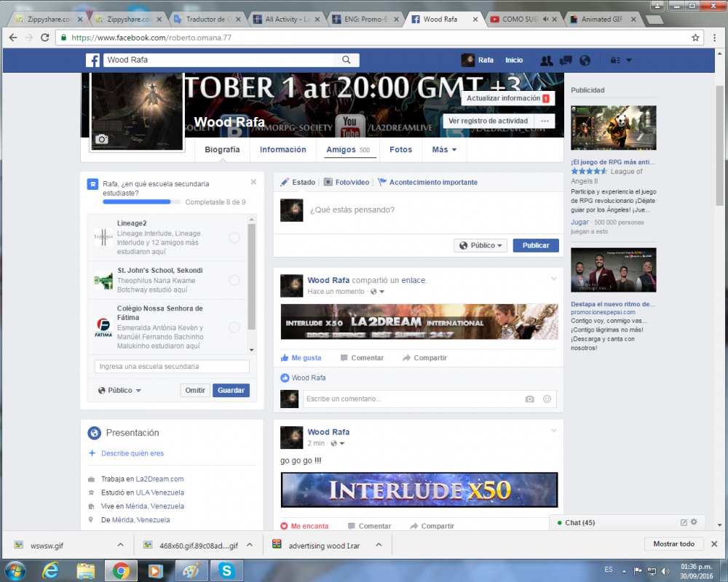Open the Público dropdown beside Publicar
728x582 pixels.
click(x=480, y=245)
